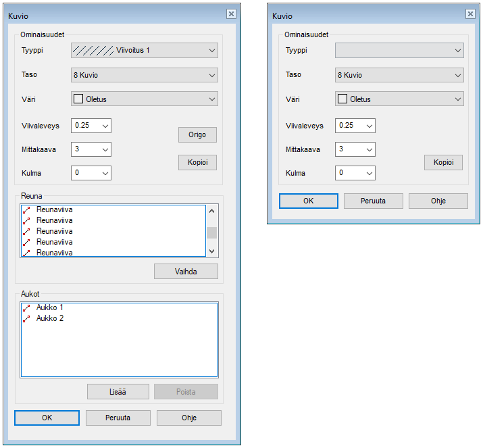Select Aukko 1 in the Aukot list

tap(49, 307)
